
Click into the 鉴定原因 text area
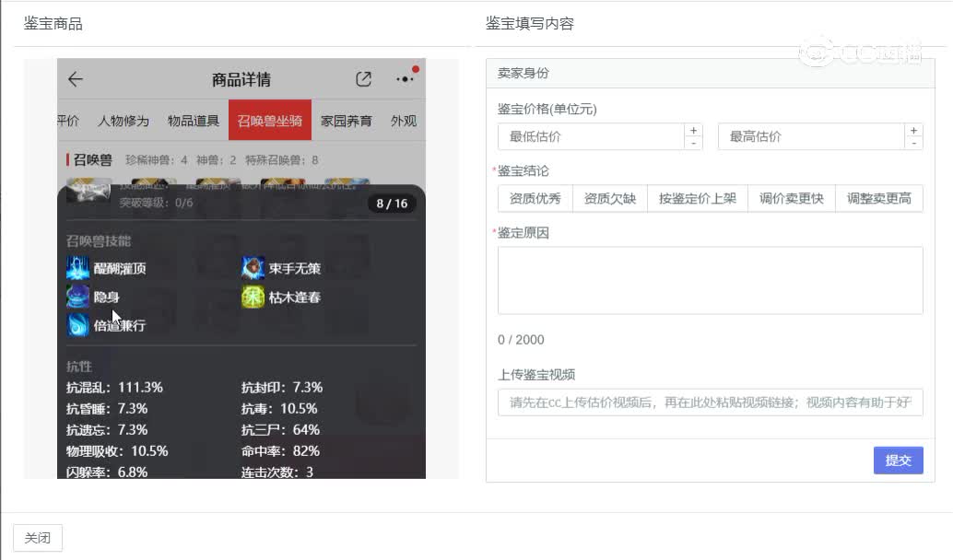pyautogui.click(x=710, y=281)
